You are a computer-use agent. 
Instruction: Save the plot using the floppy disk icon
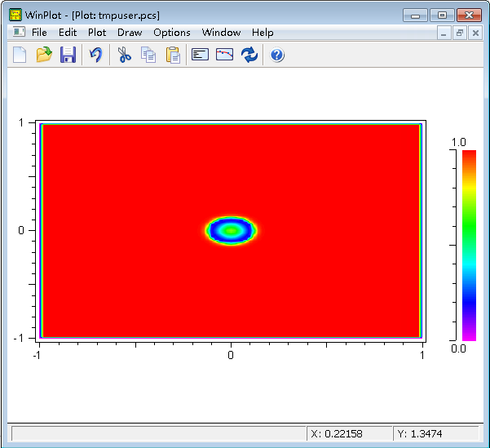click(x=68, y=55)
